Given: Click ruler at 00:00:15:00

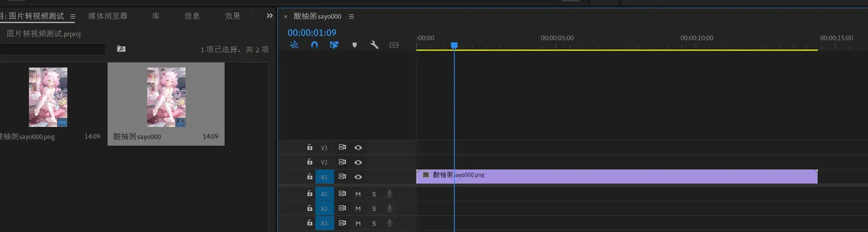Looking at the screenshot, I should [836, 38].
